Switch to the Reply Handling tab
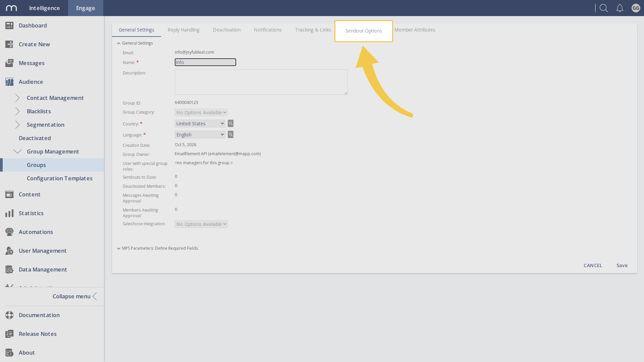 tap(183, 30)
